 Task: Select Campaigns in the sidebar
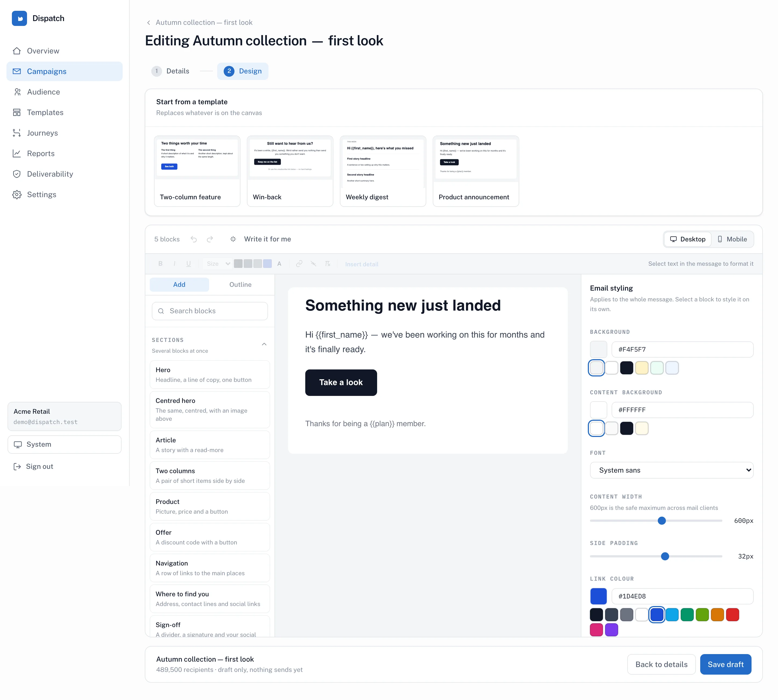(64, 72)
